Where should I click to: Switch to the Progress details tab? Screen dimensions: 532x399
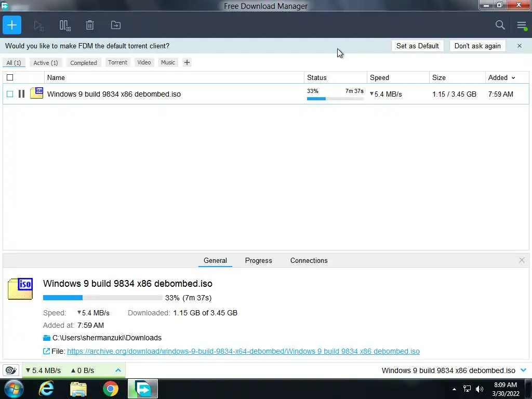[x=259, y=261]
